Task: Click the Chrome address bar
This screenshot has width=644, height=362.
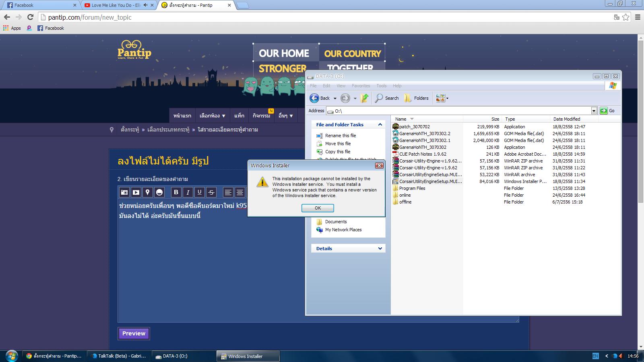Action: 326,17
